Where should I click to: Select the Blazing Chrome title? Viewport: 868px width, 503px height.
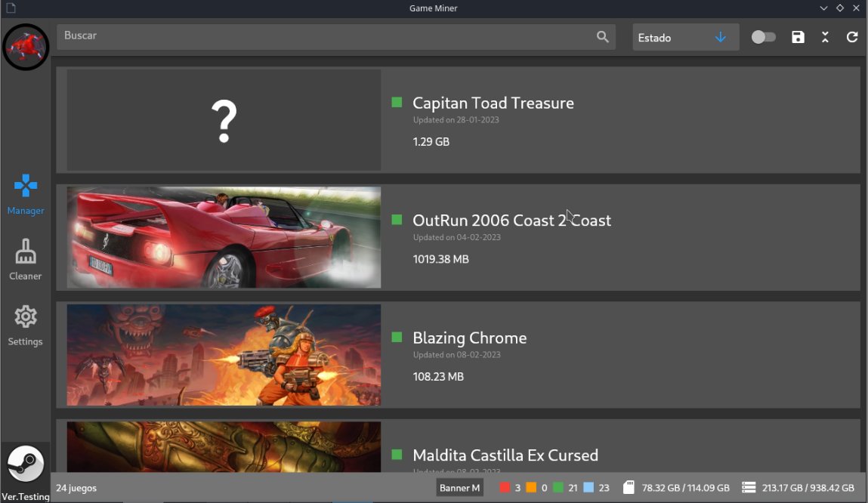click(x=469, y=338)
